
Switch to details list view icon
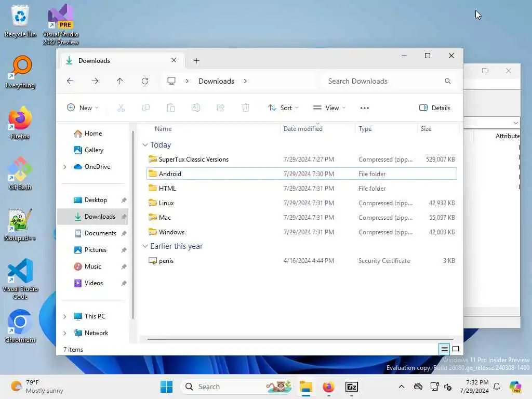(444, 349)
